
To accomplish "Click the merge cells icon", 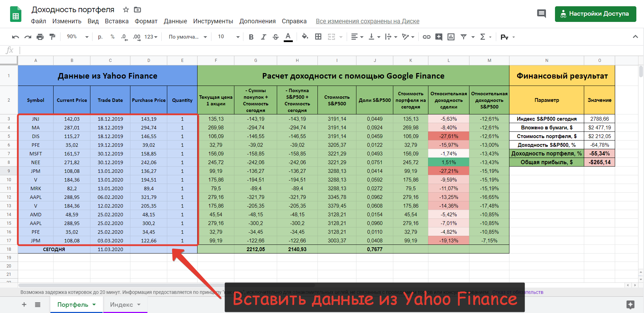I will coord(331,37).
